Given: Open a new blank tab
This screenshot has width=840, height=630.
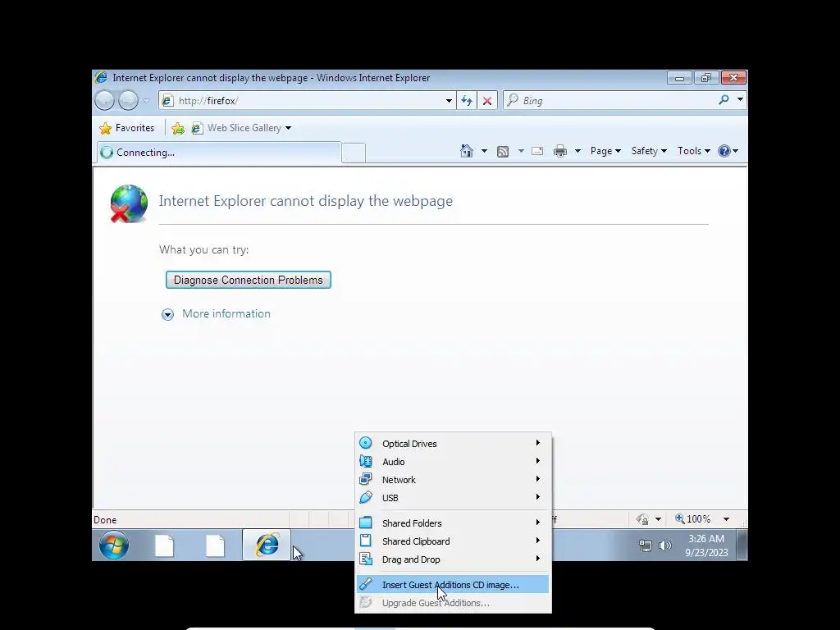Looking at the screenshot, I should (354, 153).
